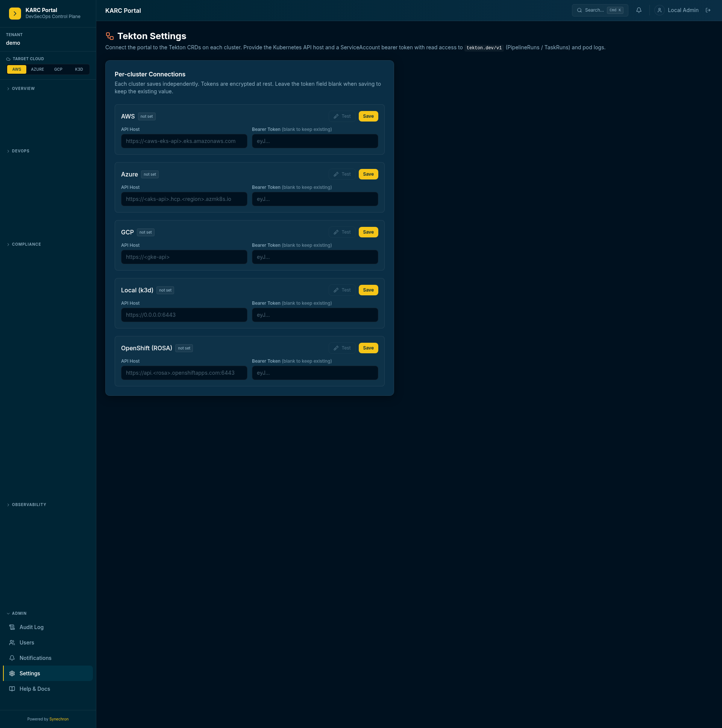Click the 'not set' badge next to AWS

pyautogui.click(x=147, y=116)
